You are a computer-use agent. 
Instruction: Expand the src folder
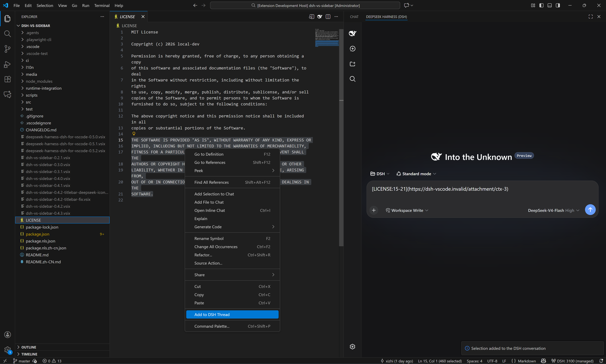pyautogui.click(x=62, y=102)
